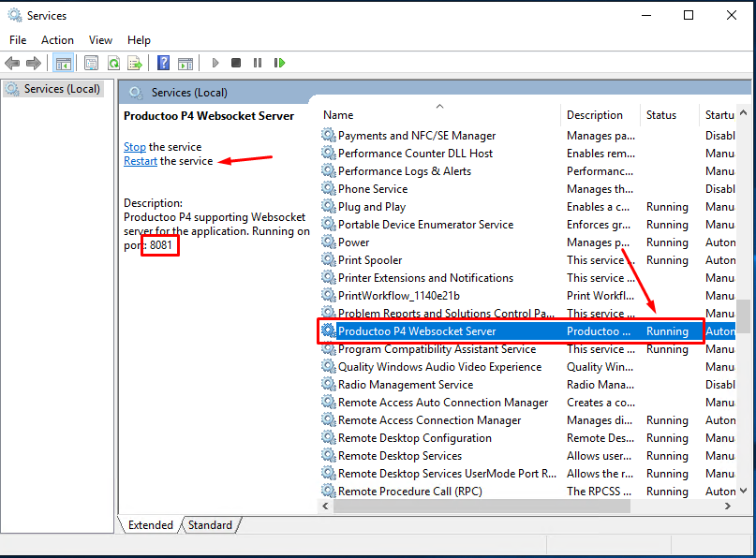Image resolution: width=756 pixels, height=558 pixels.
Task: Sort services by the Status column header
Action: coord(660,115)
